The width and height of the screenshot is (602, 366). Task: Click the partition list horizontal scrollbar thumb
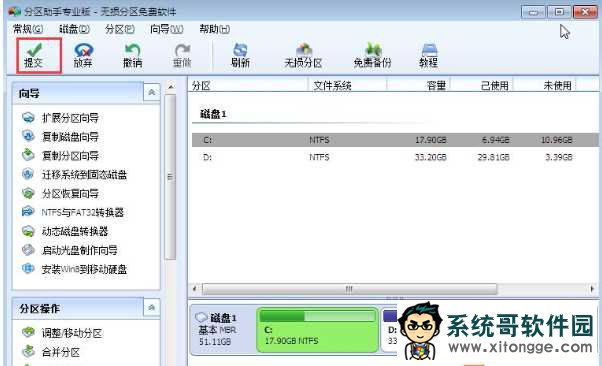349,289
